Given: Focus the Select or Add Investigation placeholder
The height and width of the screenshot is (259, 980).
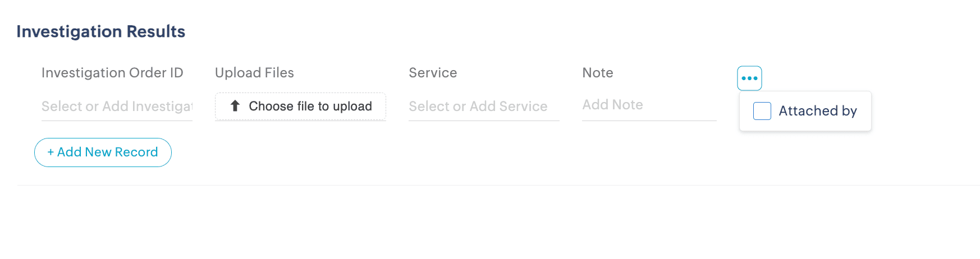Looking at the screenshot, I should tap(117, 107).
